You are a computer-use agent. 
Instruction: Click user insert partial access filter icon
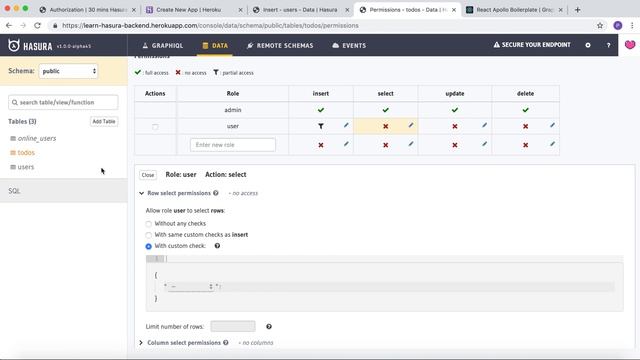321,127
